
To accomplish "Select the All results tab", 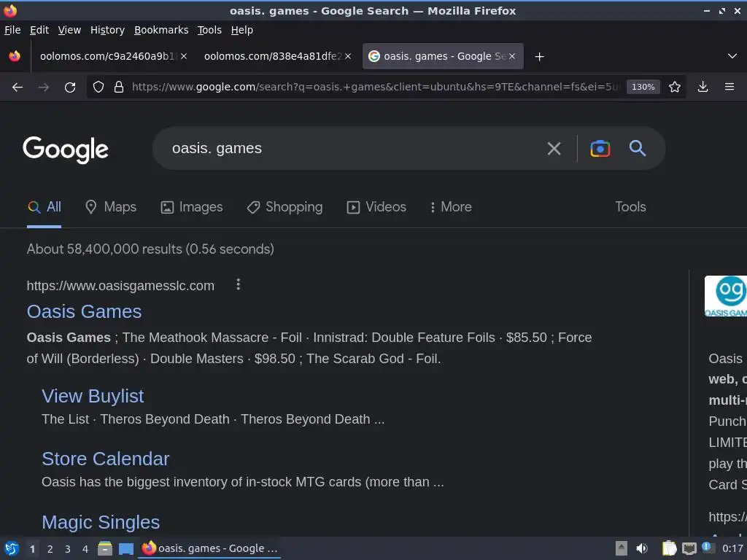I will tap(44, 207).
